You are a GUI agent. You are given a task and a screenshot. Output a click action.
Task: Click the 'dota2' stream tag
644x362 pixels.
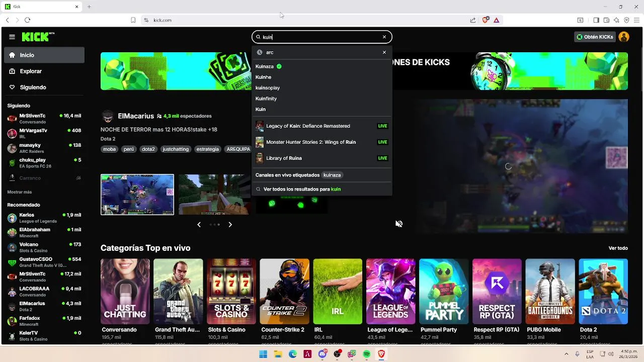(148, 149)
